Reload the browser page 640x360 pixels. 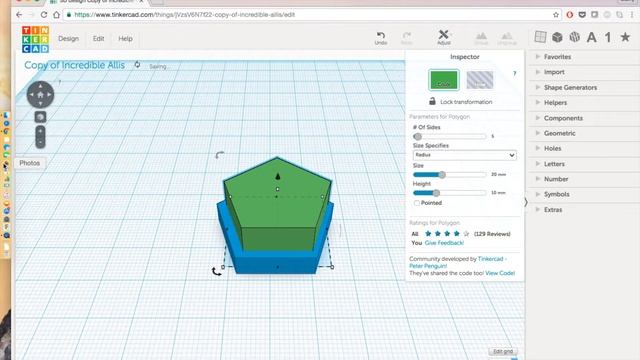tap(44, 15)
